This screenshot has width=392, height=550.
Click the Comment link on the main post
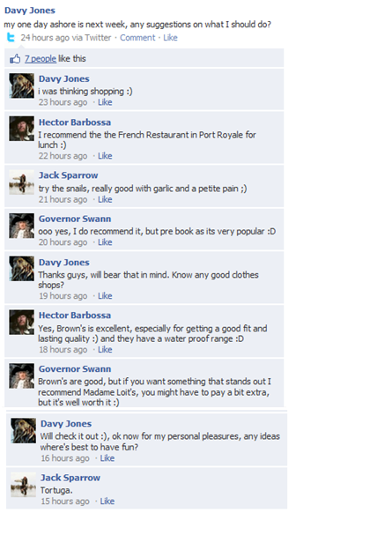pos(137,38)
